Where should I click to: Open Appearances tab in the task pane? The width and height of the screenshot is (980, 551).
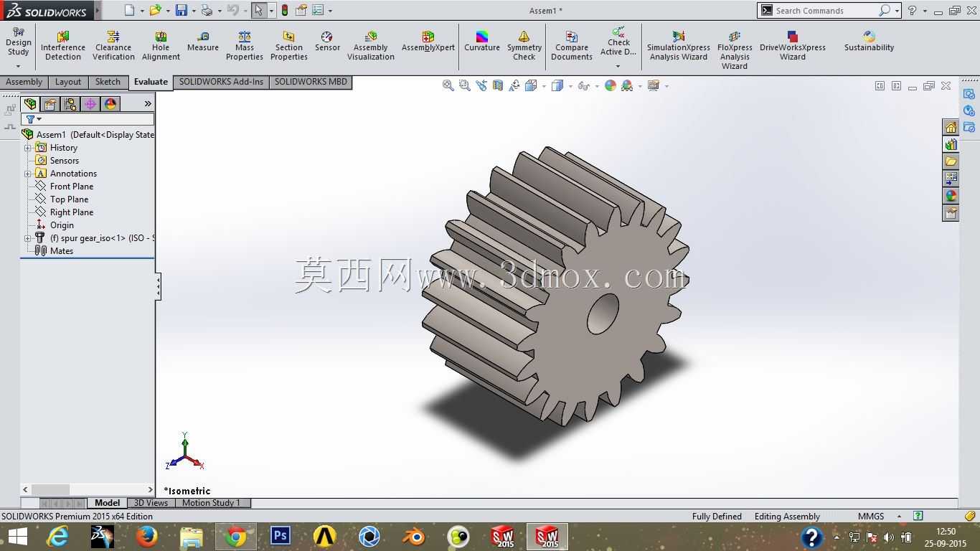pos(951,196)
